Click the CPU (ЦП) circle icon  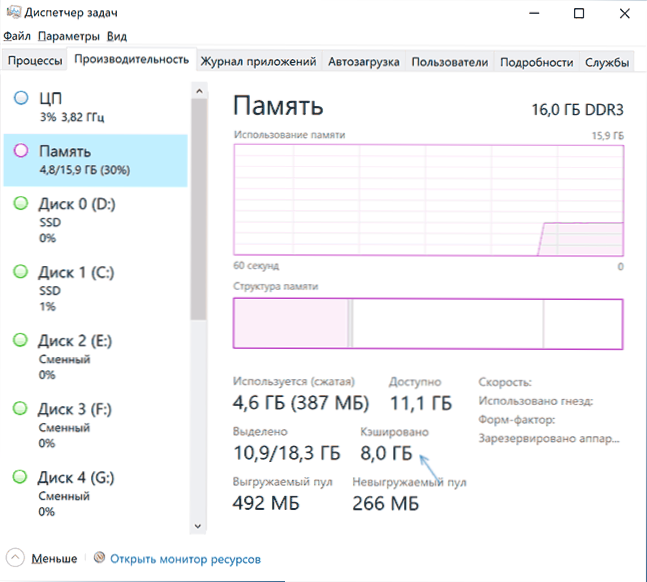point(21,98)
